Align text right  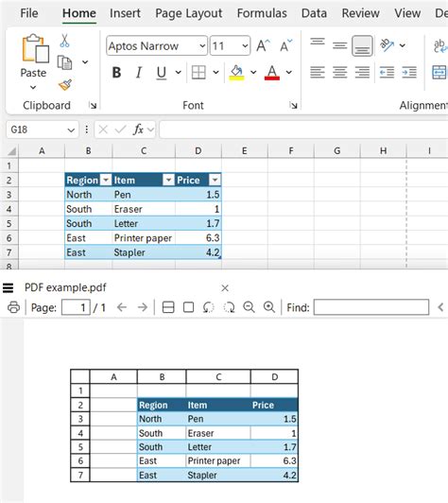pos(362,73)
